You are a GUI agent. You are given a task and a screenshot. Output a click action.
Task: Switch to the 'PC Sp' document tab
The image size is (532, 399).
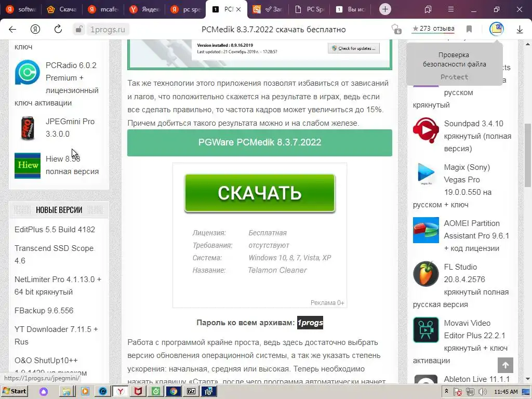309,9
